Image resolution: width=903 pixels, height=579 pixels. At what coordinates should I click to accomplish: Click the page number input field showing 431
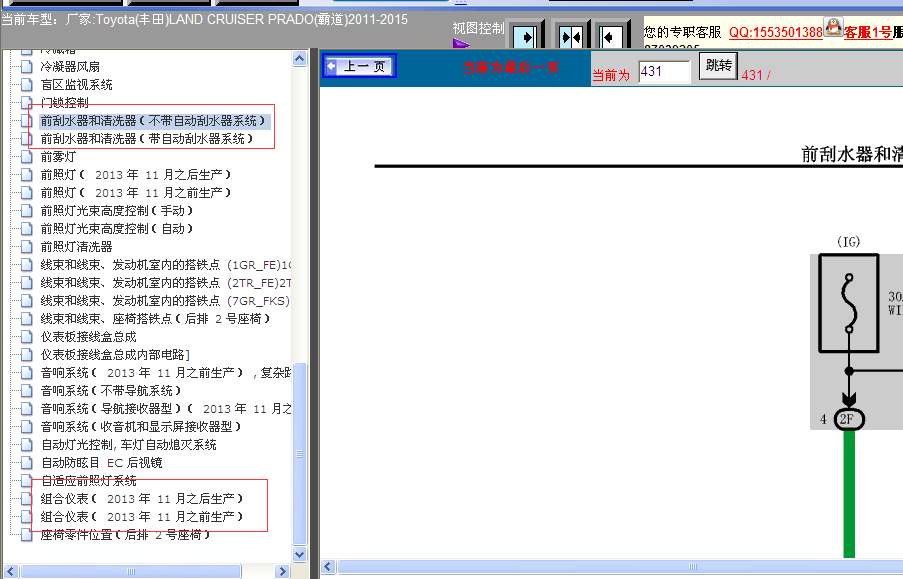(664, 71)
